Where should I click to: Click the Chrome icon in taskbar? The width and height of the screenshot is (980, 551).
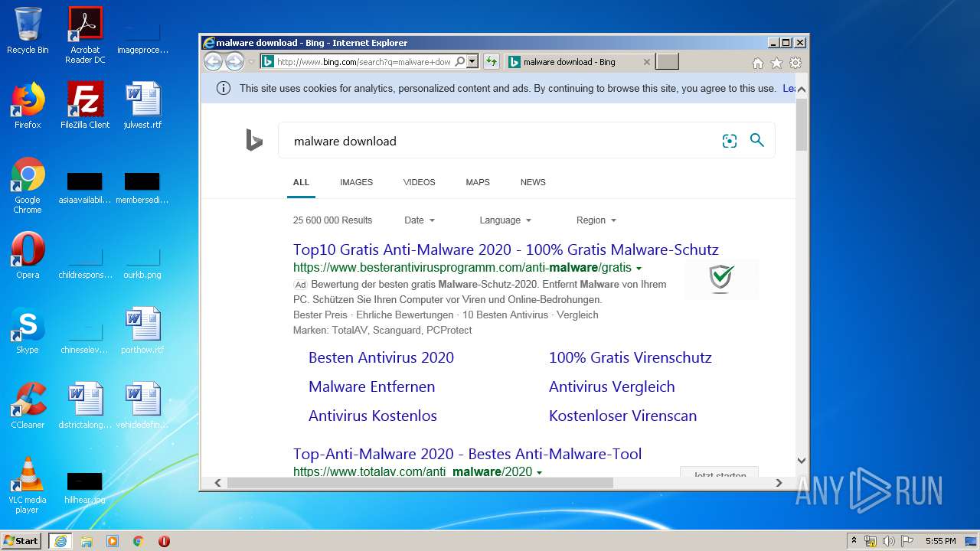139,541
